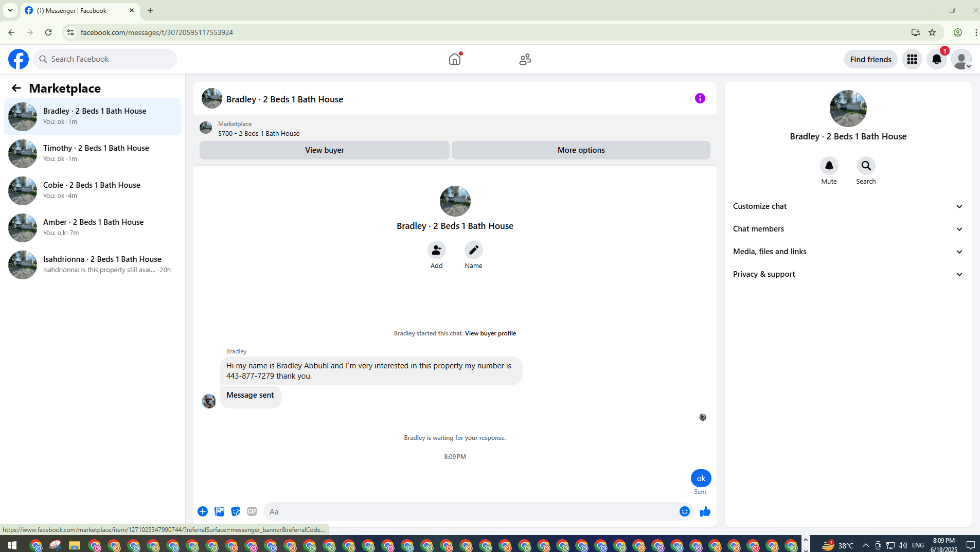This screenshot has width=980, height=552.
Task: Open network icon in system tray
Action: tap(890, 545)
